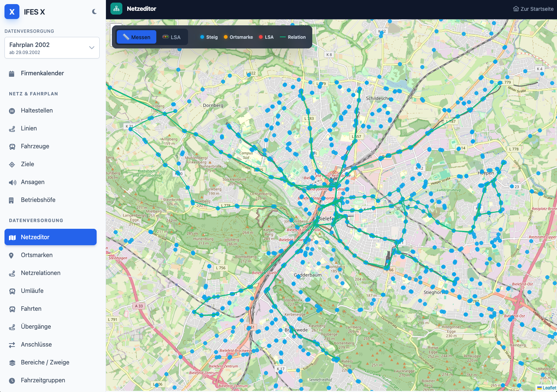
Task: Click the Steig blue legend dot
Action: 202,37
